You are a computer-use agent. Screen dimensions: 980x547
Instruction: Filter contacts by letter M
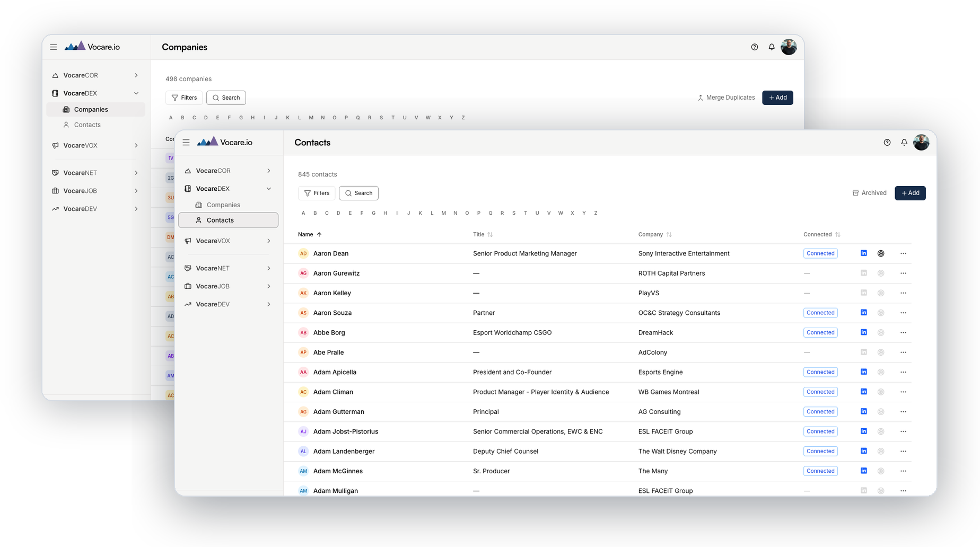click(x=444, y=213)
